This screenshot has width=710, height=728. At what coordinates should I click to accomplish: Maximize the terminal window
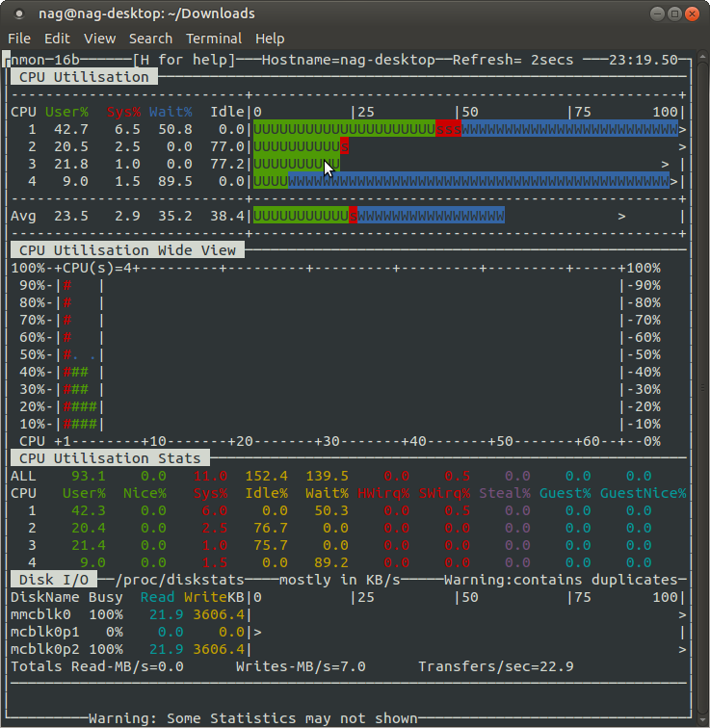674,13
